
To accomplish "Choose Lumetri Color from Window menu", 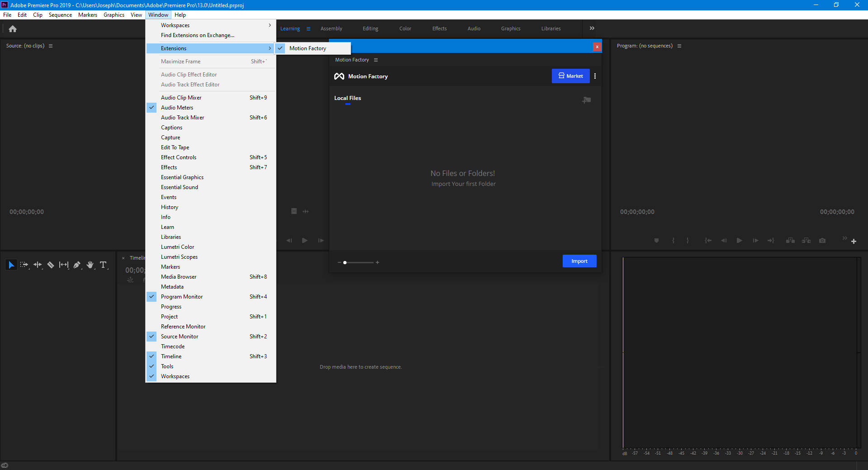I will click(x=211, y=247).
